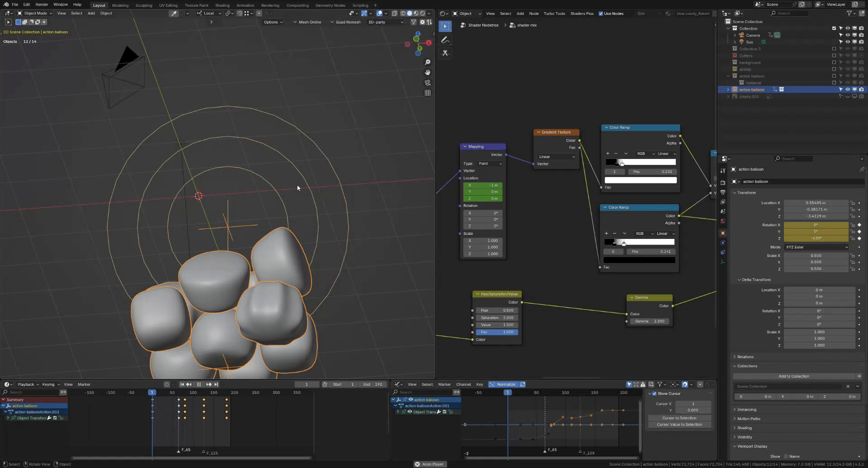Open the 3D-party dropdown in viewport header
Viewport: 868px width, 468px height.
point(386,22)
